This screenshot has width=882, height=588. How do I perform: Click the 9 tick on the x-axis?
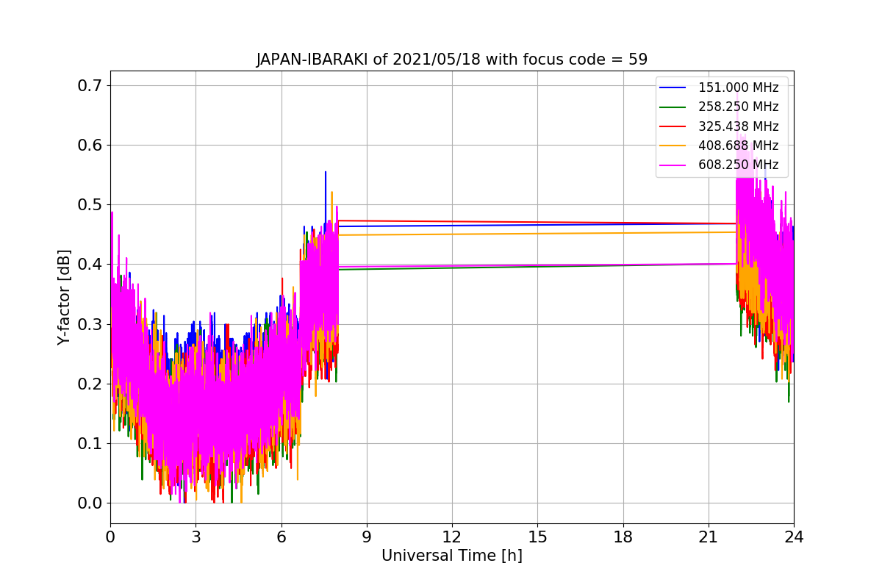(367, 537)
